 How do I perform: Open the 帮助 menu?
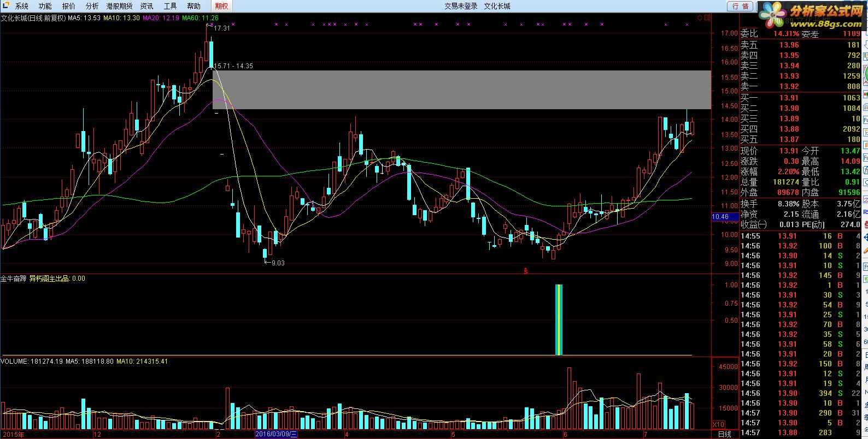tap(193, 6)
